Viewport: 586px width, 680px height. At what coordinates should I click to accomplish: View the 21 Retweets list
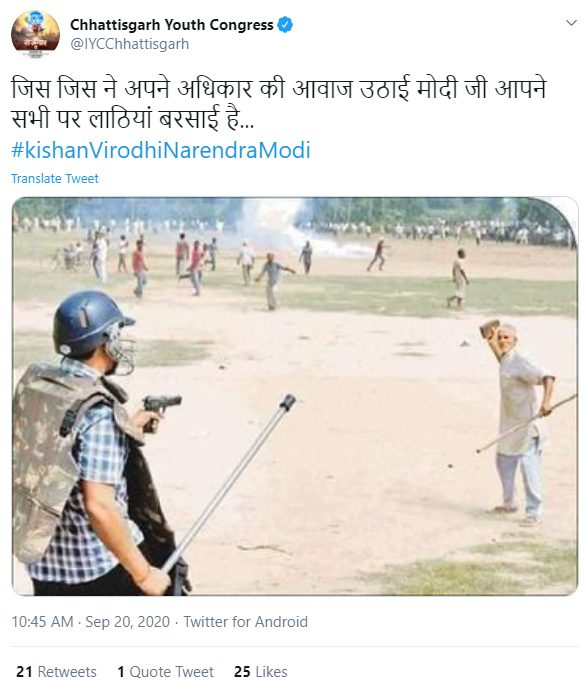[56, 671]
